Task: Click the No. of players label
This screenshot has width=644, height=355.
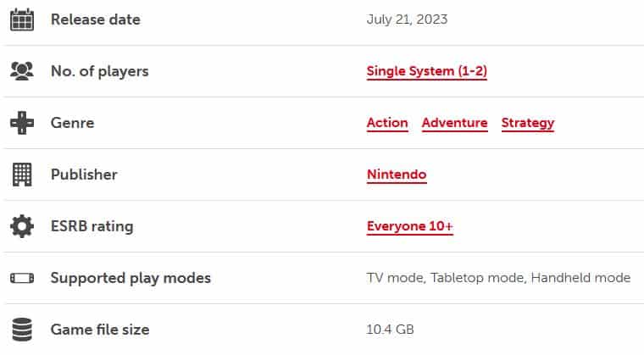Action: point(99,71)
